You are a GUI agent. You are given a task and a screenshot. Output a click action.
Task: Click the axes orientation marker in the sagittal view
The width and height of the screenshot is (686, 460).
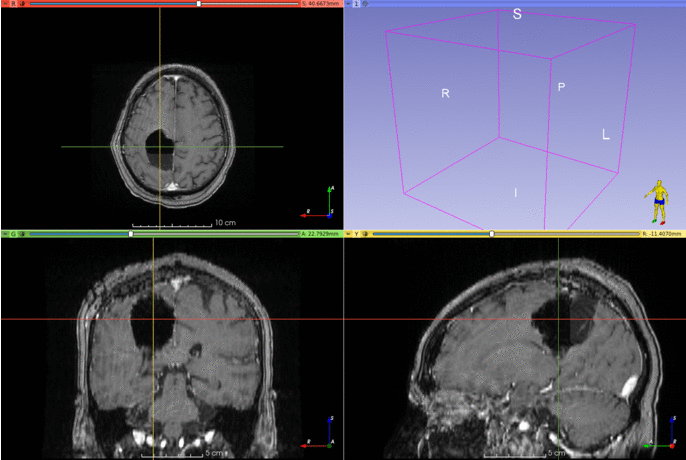pos(660,432)
